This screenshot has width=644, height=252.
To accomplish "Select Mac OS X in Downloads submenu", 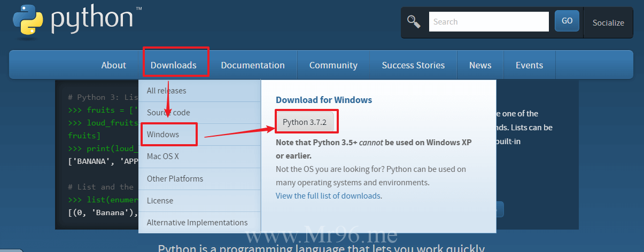I will coord(199,156).
